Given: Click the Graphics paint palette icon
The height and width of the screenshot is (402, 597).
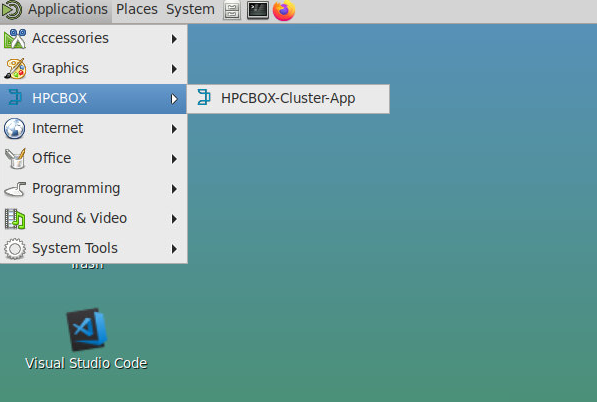Looking at the screenshot, I should pos(15,69).
